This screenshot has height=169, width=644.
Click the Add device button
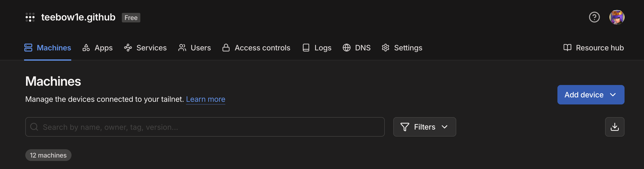pos(583,95)
